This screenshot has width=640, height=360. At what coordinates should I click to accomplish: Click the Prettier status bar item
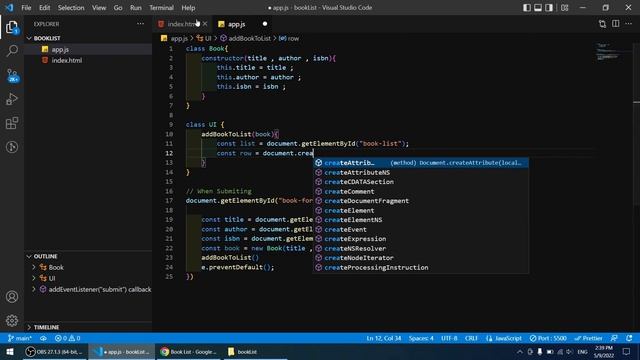click(x=588, y=338)
